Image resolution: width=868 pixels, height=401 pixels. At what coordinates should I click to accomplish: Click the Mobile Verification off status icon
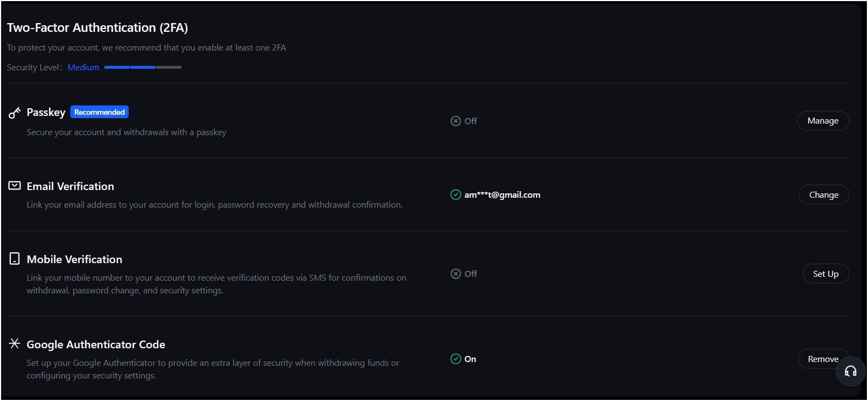point(456,274)
